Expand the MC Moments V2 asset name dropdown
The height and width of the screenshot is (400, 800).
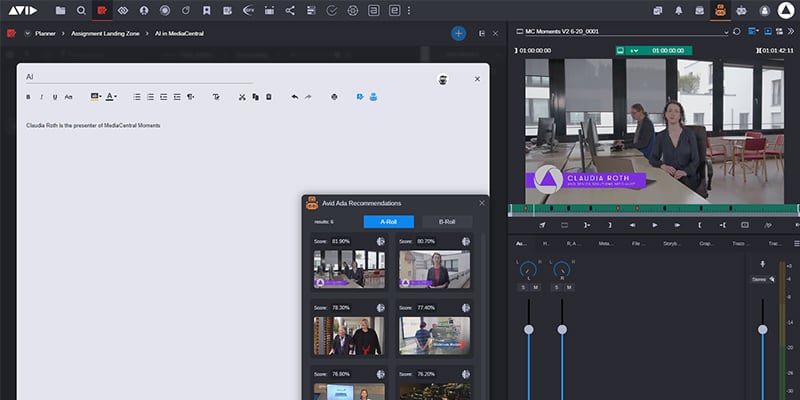click(726, 32)
